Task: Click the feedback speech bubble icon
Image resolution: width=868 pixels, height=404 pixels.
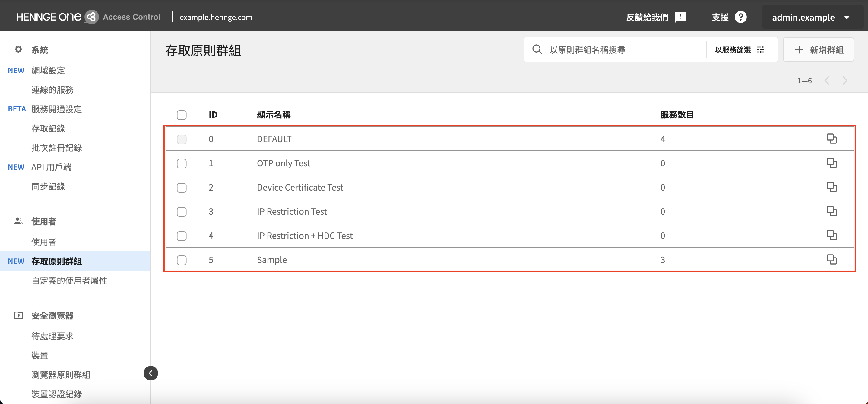Action: click(x=680, y=17)
